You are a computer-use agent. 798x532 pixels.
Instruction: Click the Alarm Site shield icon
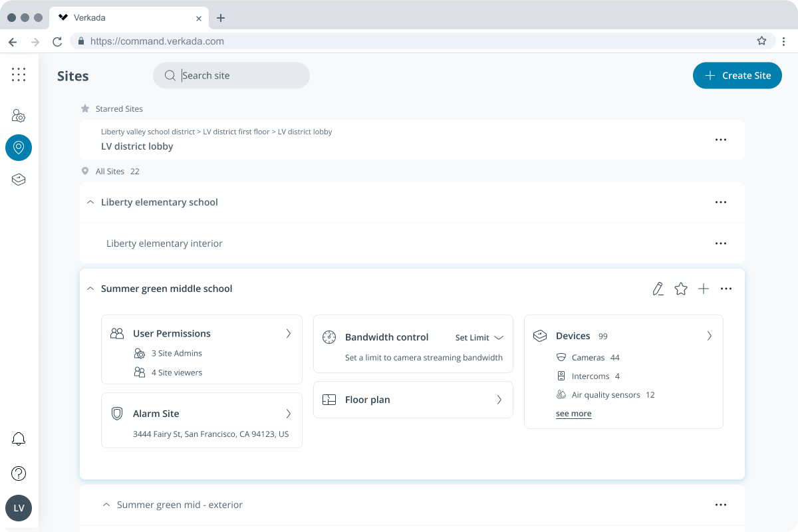pos(117,414)
